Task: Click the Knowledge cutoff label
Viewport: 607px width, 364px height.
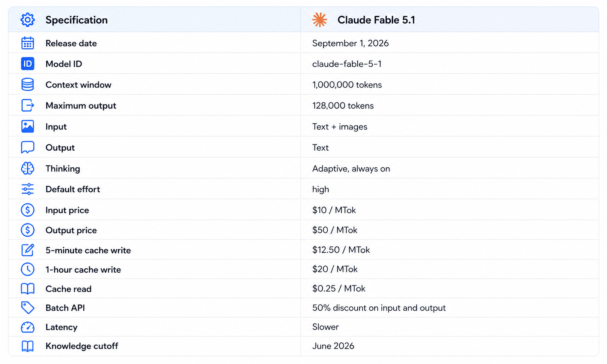Action: (82, 346)
